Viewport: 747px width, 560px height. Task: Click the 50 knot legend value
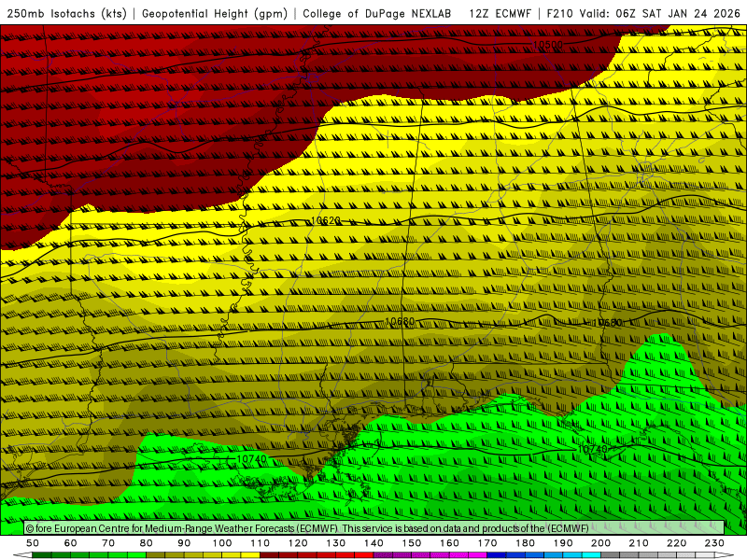pyautogui.click(x=33, y=543)
